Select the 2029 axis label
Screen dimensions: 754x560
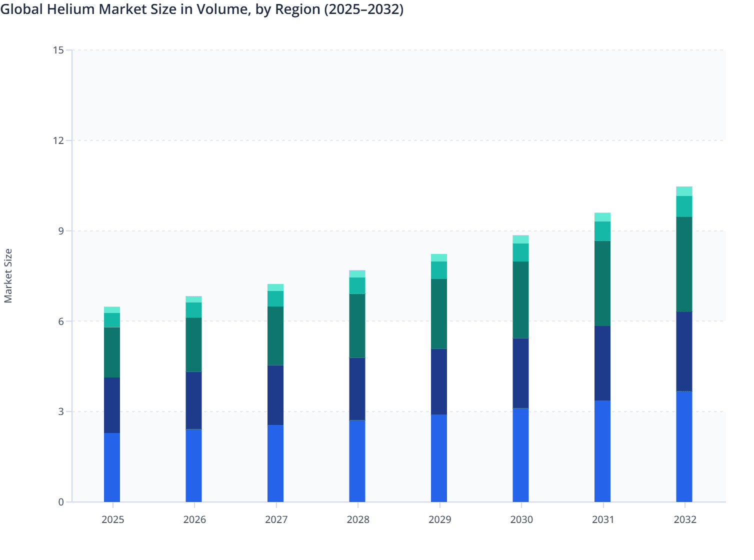(x=439, y=520)
